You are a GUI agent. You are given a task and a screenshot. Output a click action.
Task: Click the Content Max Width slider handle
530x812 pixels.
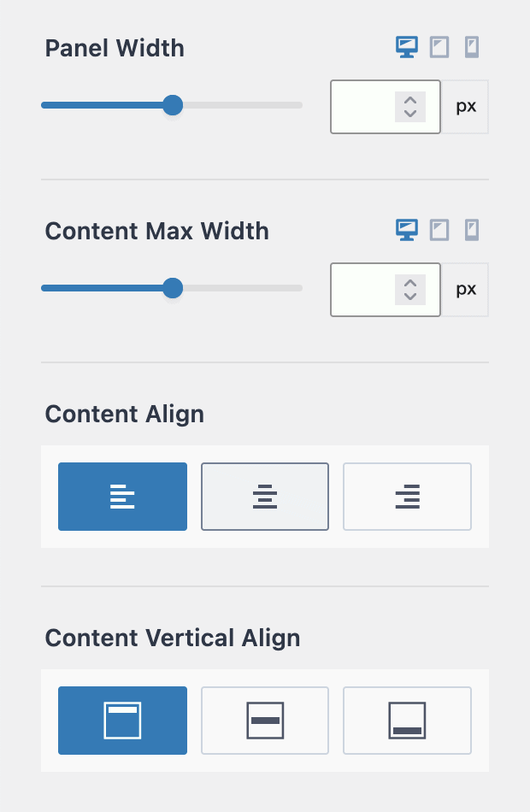coord(173,288)
